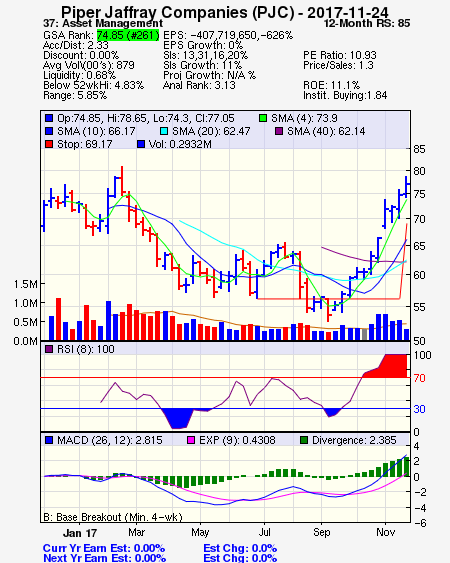Click the purple SMA (40) legend swatch

[x=279, y=131]
